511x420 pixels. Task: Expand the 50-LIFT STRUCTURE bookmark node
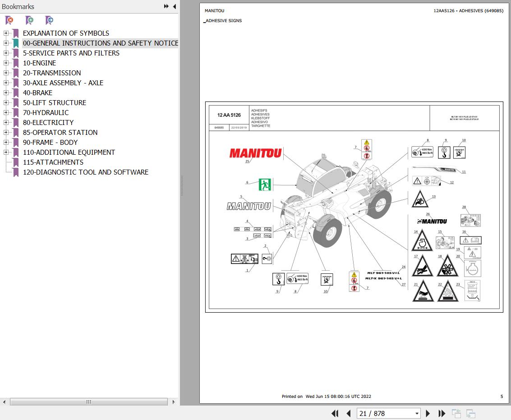[6, 102]
